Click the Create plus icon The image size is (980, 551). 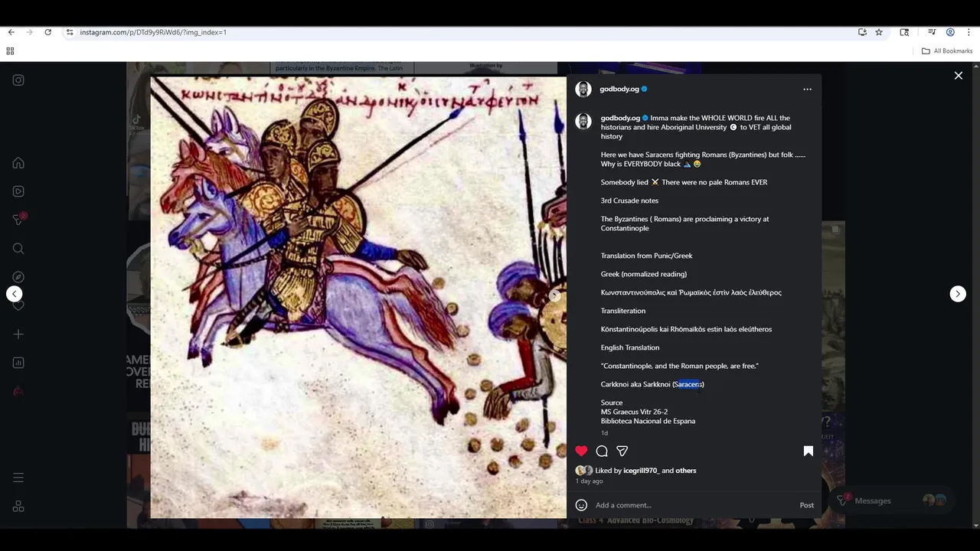click(x=18, y=334)
